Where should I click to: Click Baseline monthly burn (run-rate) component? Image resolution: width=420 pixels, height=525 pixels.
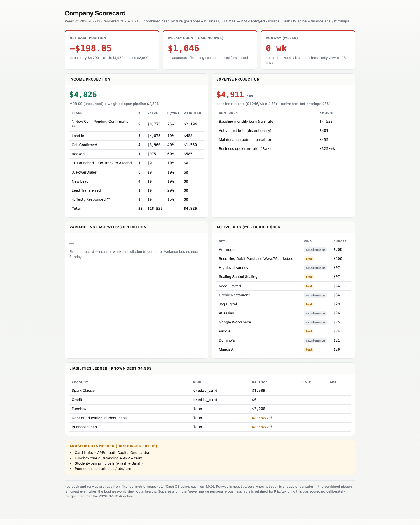(246, 122)
